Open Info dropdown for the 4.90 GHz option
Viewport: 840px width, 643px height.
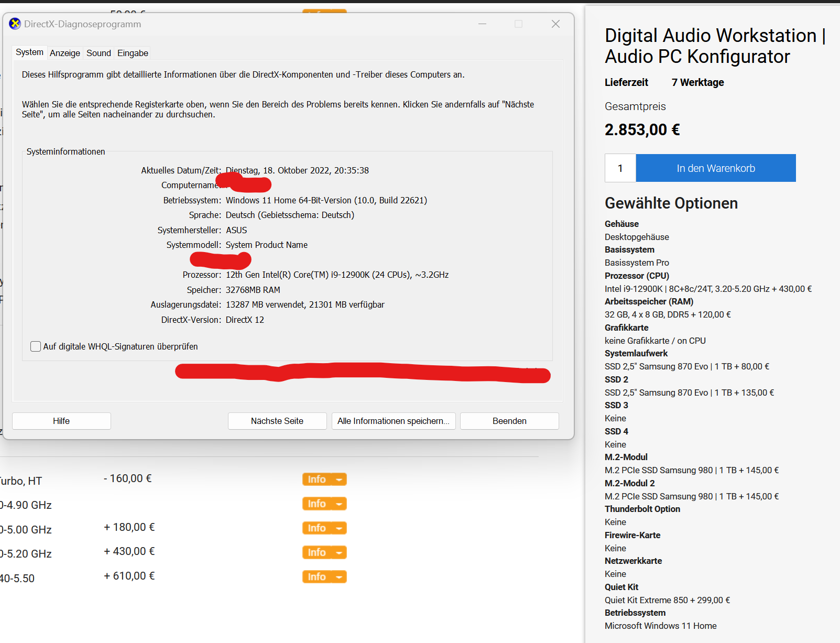(324, 504)
